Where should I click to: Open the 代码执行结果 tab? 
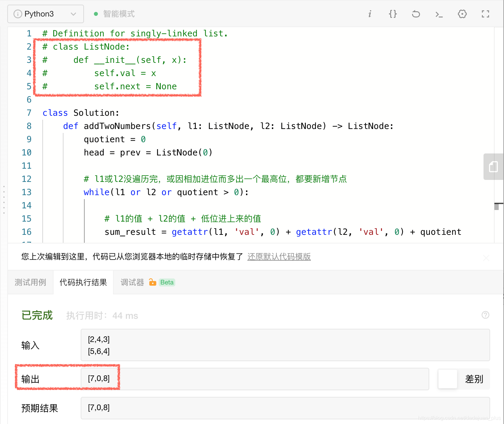tap(83, 282)
